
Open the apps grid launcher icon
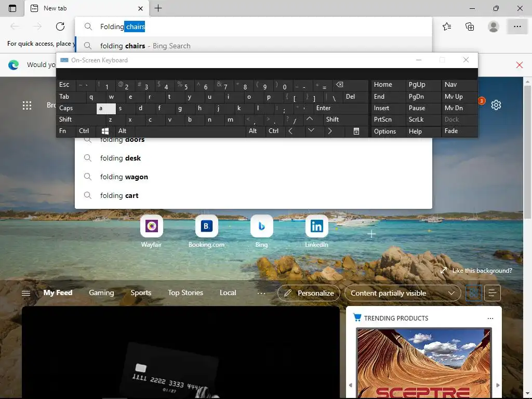tap(27, 105)
